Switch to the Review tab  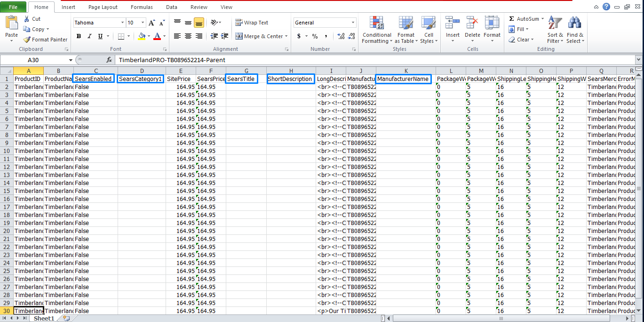coord(199,7)
